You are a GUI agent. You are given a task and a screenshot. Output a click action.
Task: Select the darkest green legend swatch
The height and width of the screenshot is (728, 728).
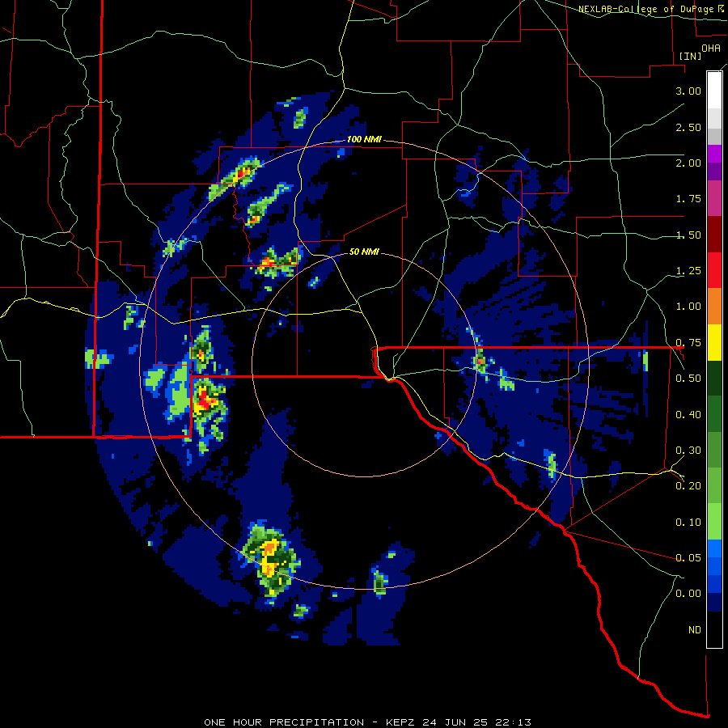point(714,378)
